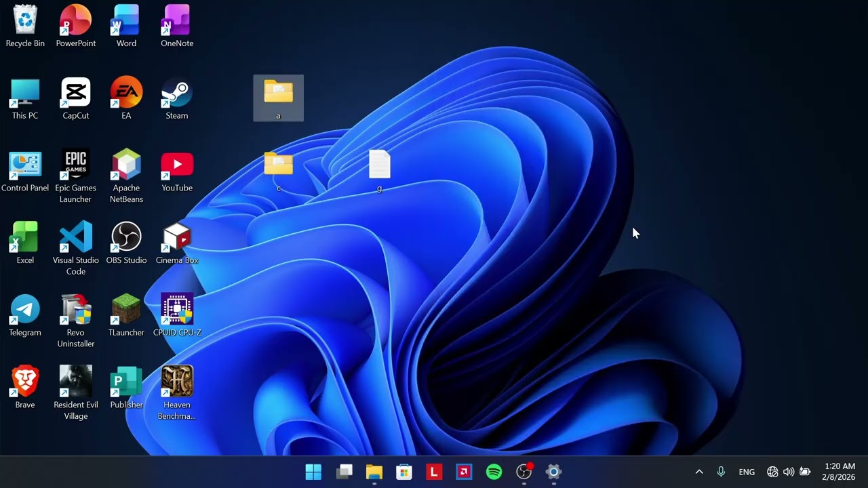Select the Resident Evil Village shortcut
Viewport: 868px width, 488px height.
(x=75, y=393)
